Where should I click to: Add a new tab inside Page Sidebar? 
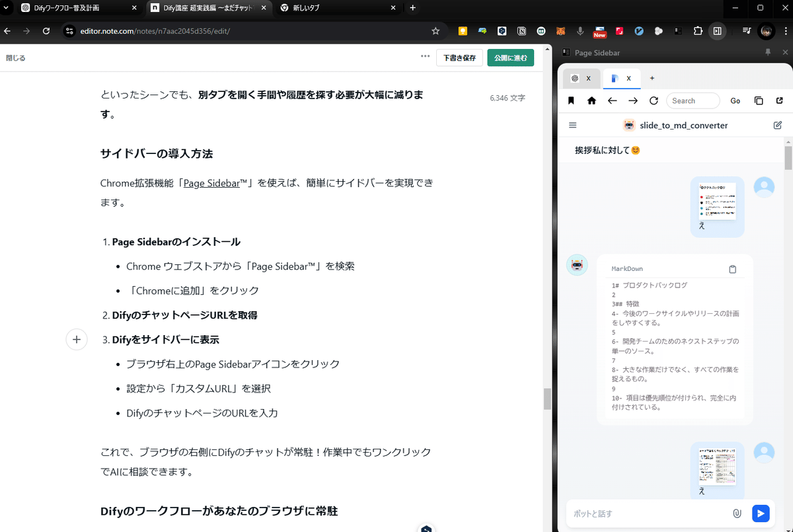[x=652, y=78]
